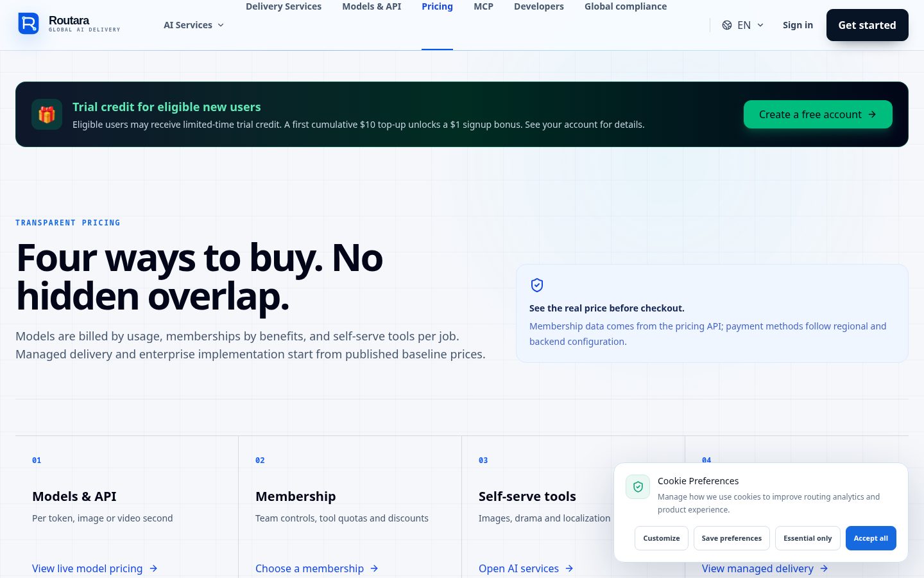Accept all cookies

click(871, 538)
